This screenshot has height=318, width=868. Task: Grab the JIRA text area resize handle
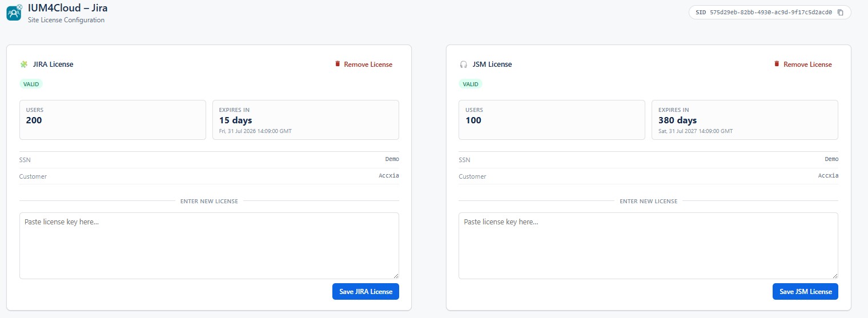point(395,276)
